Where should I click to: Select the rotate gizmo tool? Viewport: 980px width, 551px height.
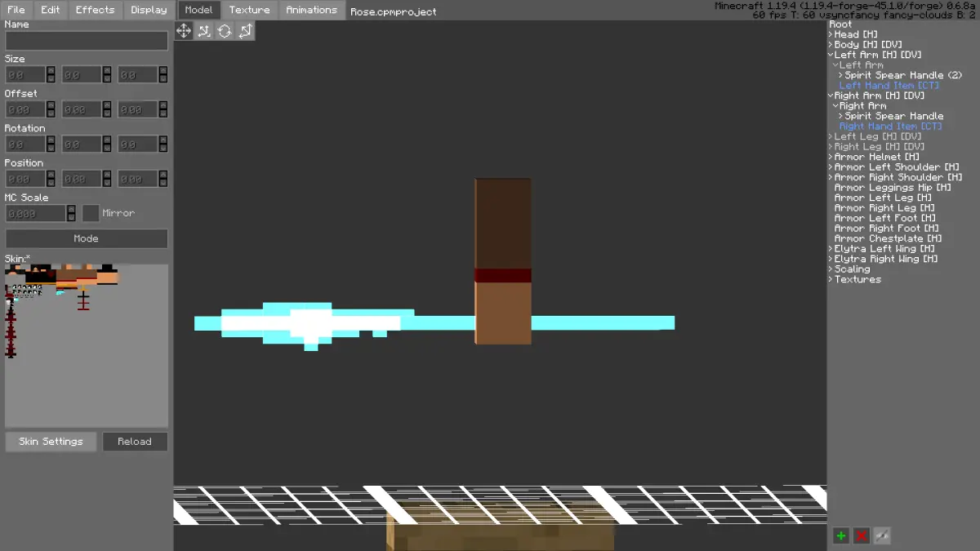[x=225, y=31]
